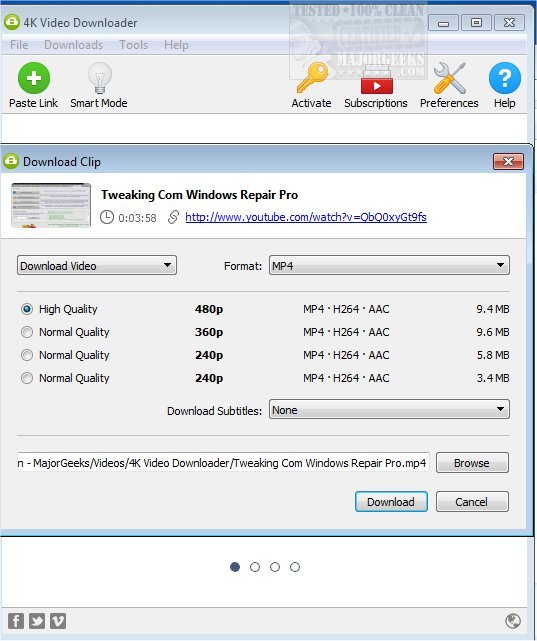
Task: Close the Download Clip dialog
Action: pos(508,161)
